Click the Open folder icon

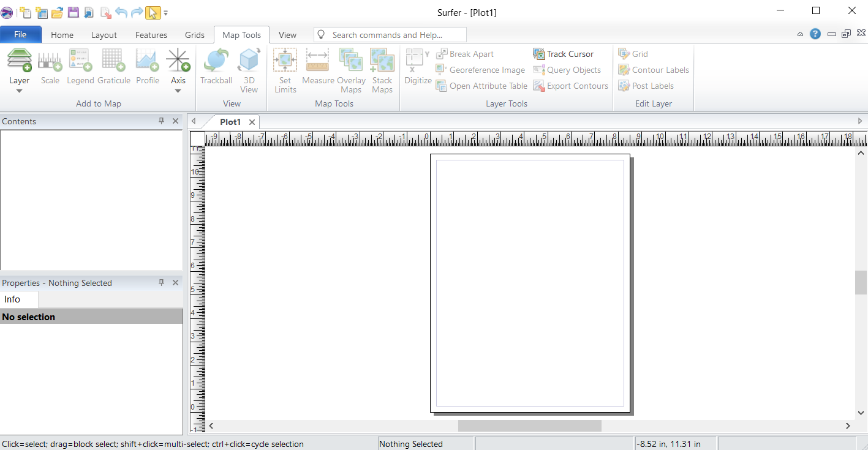57,12
